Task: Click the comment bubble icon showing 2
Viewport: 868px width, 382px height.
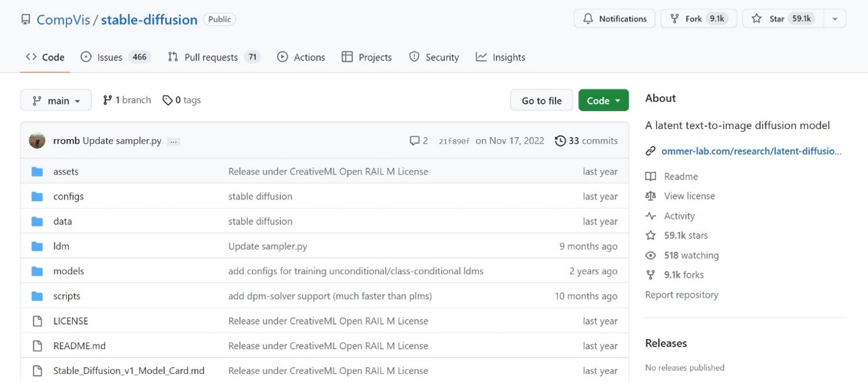Action: coord(414,141)
